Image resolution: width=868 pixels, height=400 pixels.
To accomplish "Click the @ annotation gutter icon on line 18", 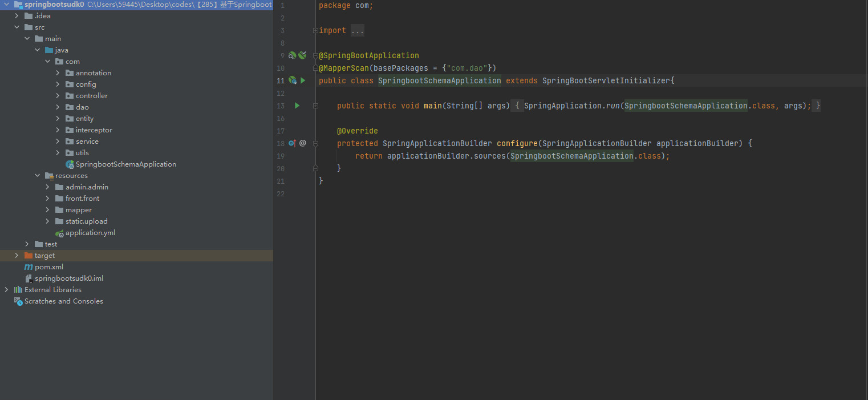I will [x=303, y=143].
